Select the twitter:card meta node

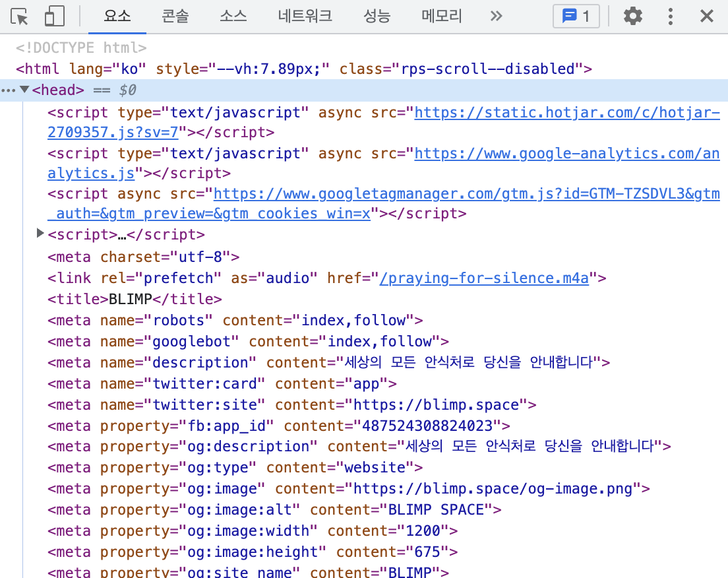click(222, 384)
